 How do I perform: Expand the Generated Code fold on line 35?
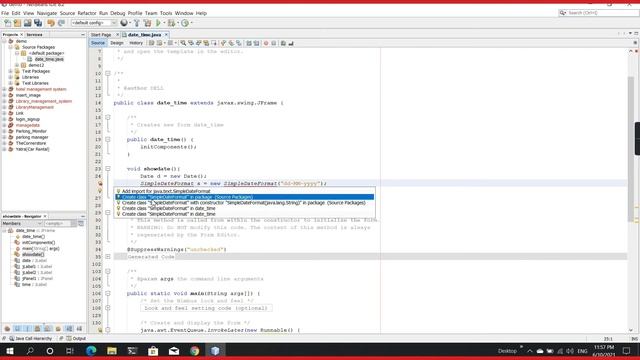[108, 257]
